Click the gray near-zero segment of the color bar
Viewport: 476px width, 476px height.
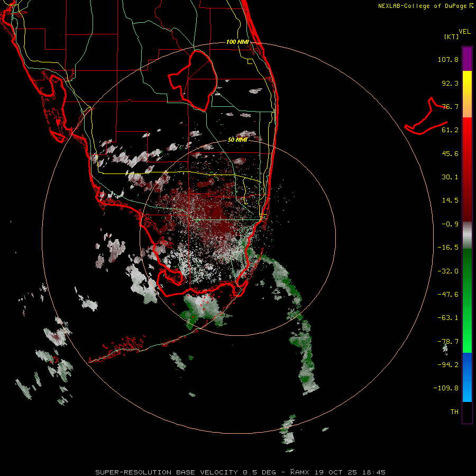click(x=467, y=235)
